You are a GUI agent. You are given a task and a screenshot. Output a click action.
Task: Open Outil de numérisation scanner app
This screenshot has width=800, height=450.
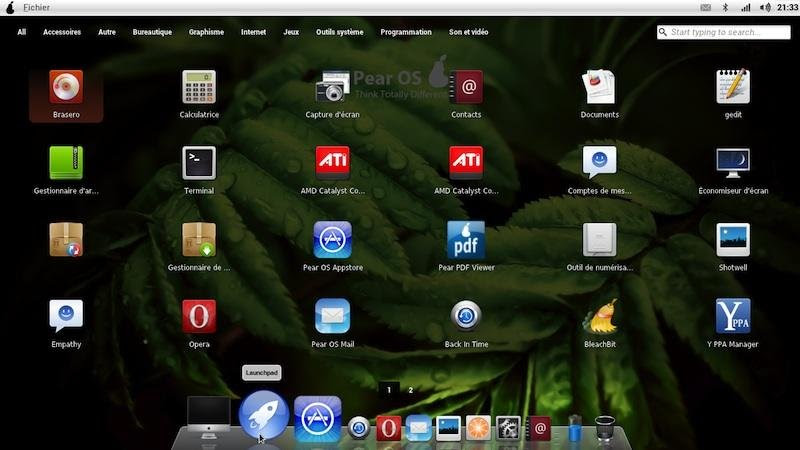(x=599, y=240)
